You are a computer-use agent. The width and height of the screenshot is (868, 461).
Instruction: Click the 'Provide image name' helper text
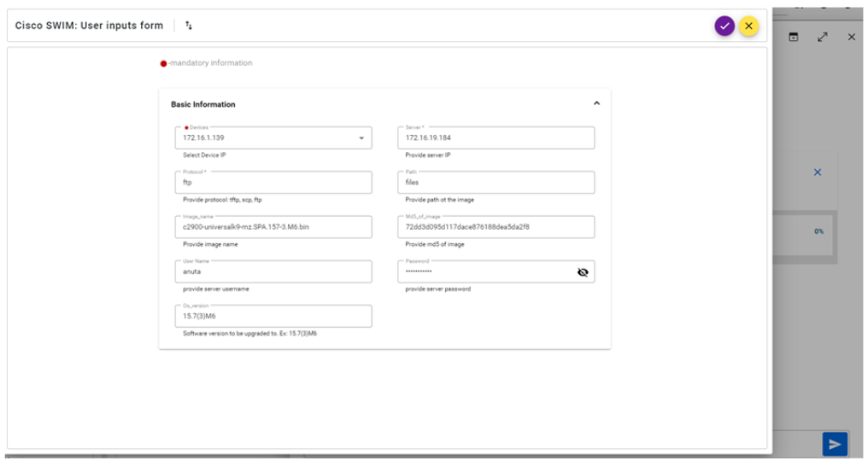(210, 244)
